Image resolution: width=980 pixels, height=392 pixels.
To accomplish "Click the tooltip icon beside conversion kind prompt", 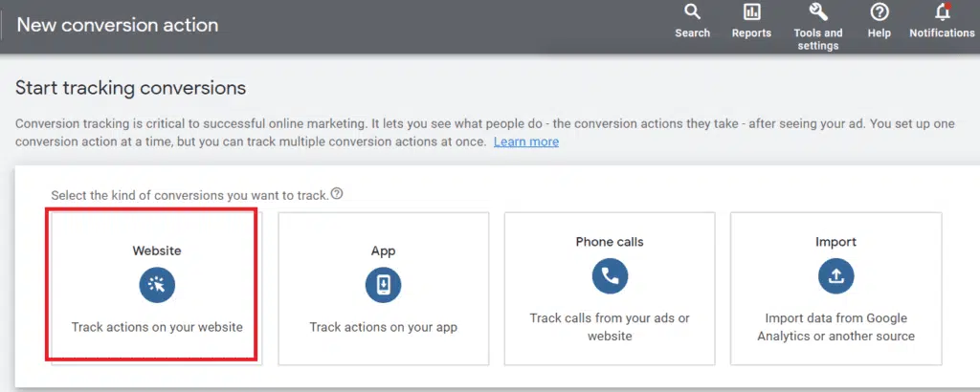I will pyautogui.click(x=337, y=193).
